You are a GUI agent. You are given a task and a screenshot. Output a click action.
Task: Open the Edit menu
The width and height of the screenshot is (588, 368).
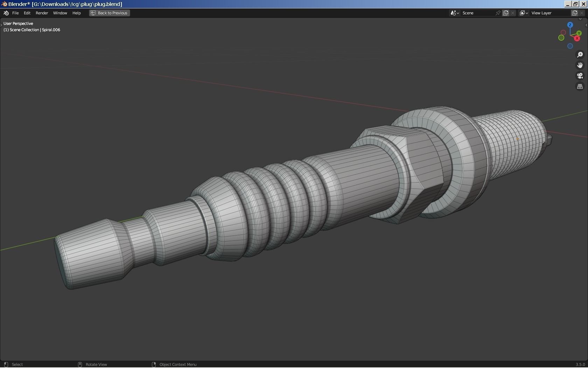(x=27, y=13)
